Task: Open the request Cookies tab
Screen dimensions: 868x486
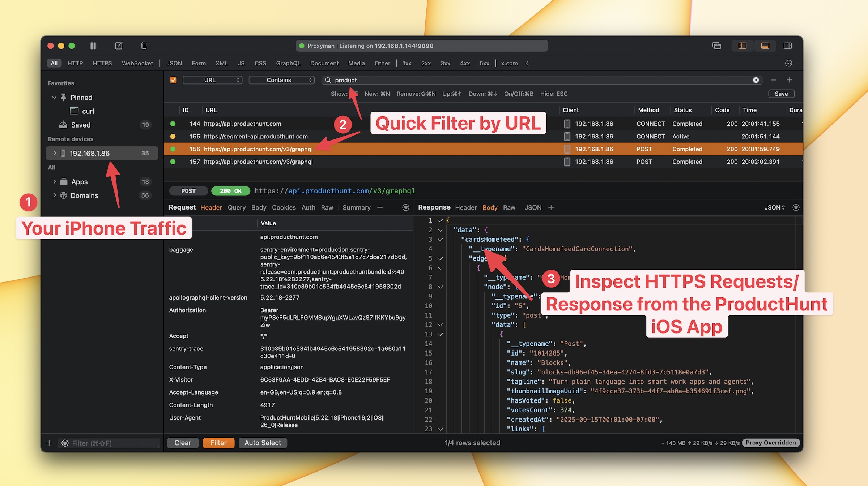Action: point(284,207)
